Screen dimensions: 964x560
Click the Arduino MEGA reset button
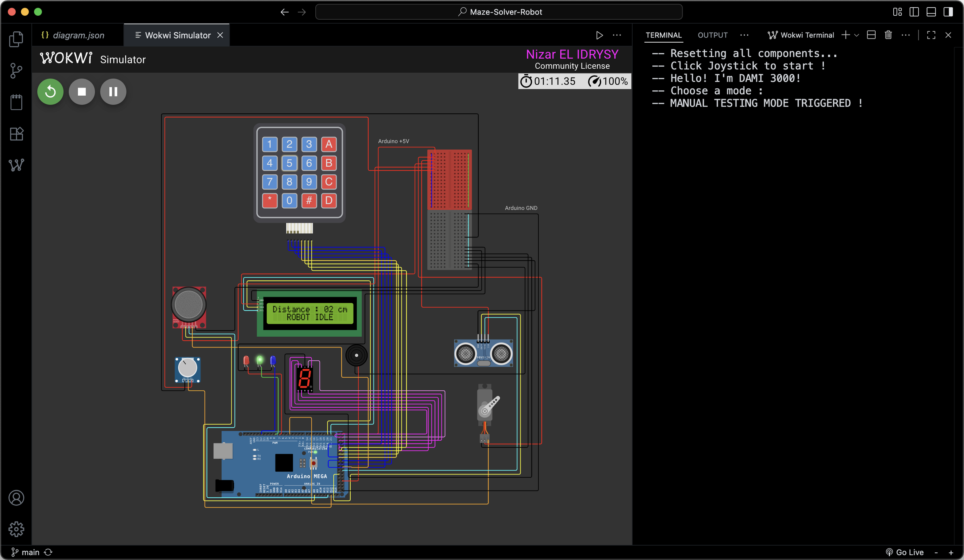click(x=314, y=463)
